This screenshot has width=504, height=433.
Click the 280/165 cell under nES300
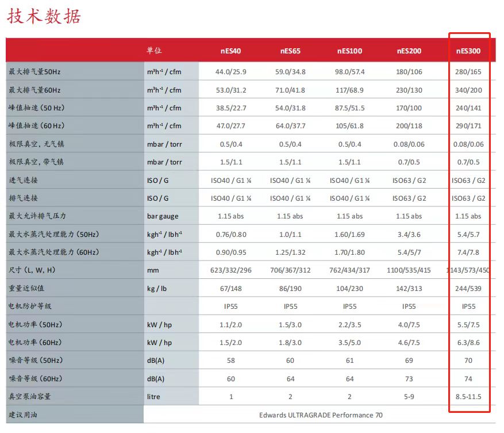pyautogui.click(x=468, y=72)
